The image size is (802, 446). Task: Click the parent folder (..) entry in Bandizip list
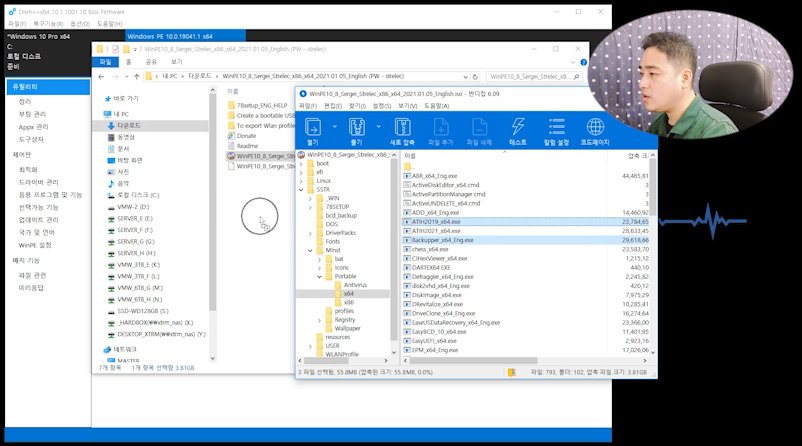click(x=409, y=167)
